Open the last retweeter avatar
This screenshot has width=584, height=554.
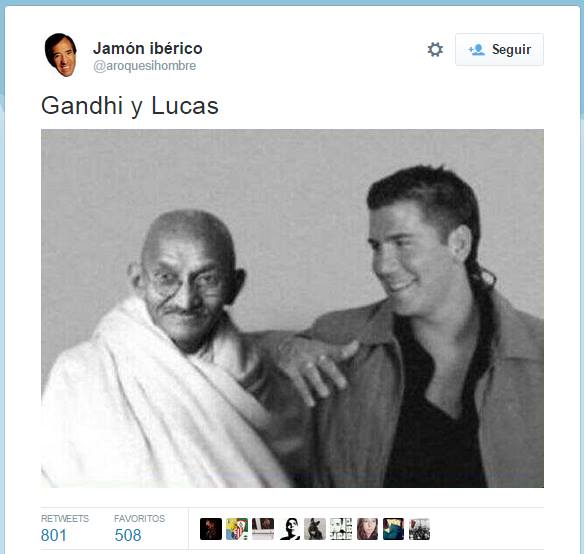(x=419, y=529)
